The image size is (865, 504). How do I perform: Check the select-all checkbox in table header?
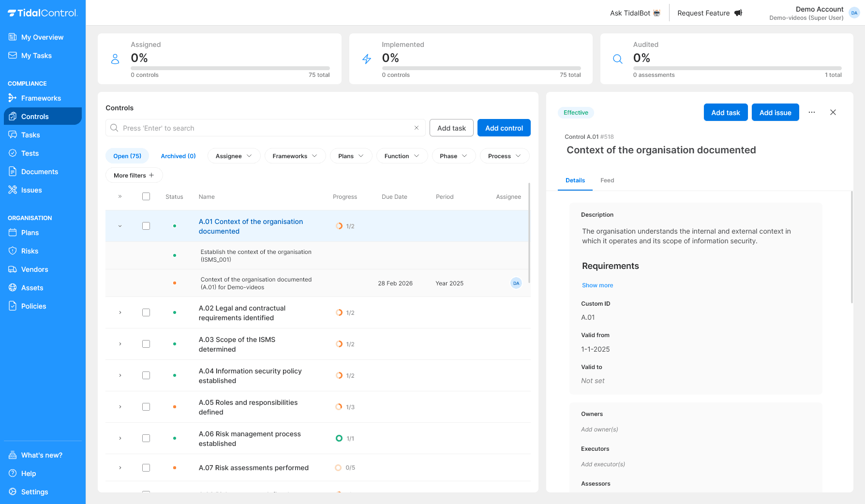[x=146, y=196]
